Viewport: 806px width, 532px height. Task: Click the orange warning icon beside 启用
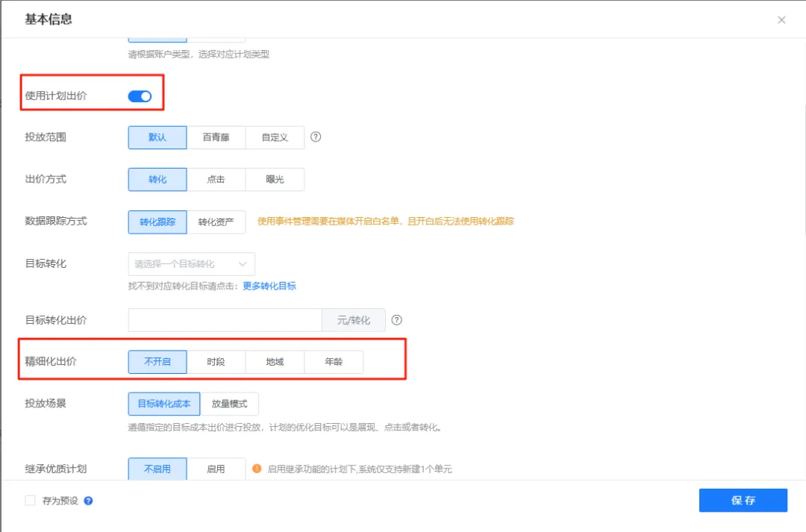[x=257, y=469]
